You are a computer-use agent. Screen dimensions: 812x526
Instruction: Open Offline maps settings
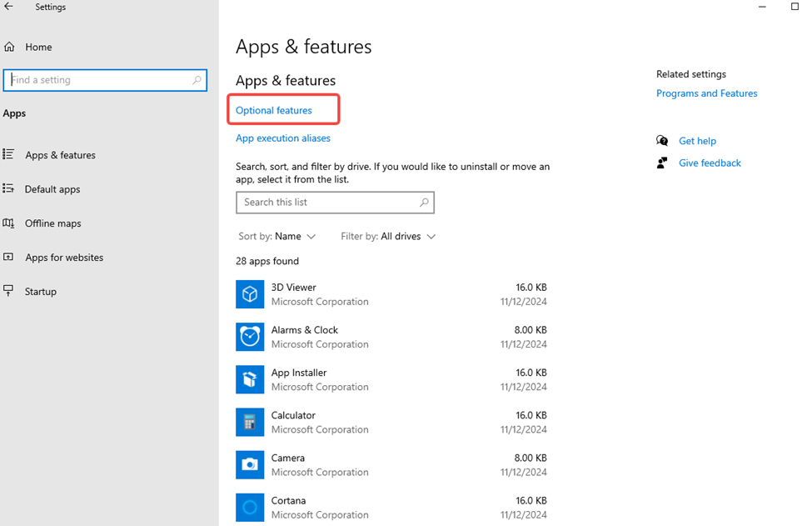53,223
